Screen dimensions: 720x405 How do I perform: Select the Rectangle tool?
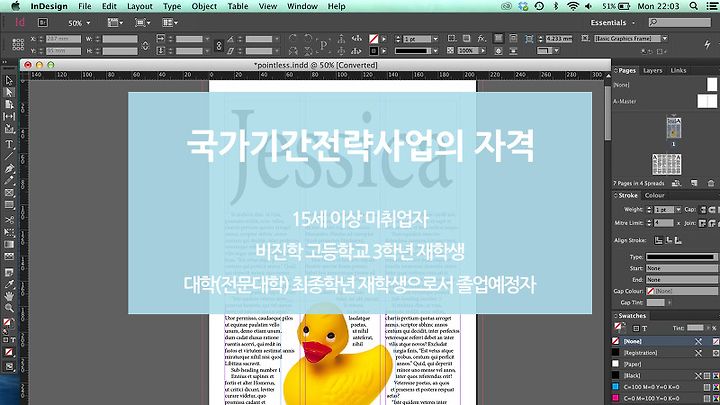[x=9, y=205]
